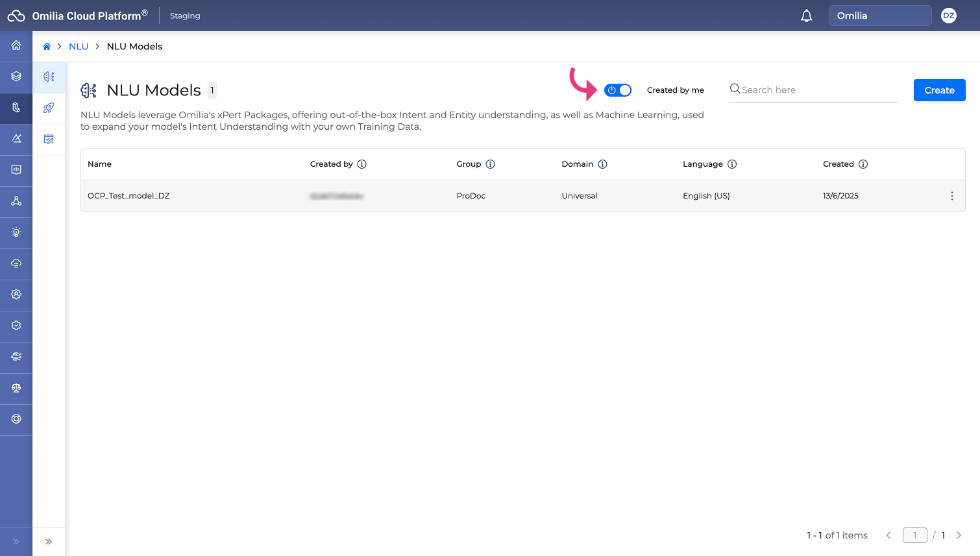Image resolution: width=980 pixels, height=556 pixels.
Task: Click the info icon next to Created by
Action: (362, 164)
